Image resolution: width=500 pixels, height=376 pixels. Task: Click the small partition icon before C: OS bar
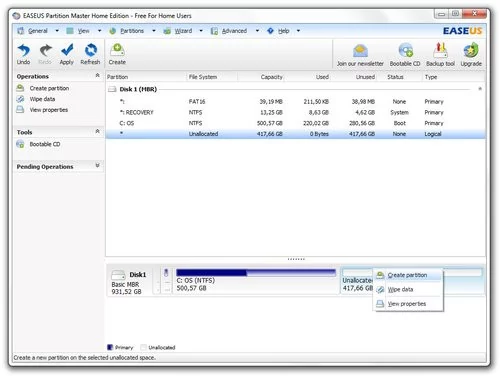tap(166, 273)
